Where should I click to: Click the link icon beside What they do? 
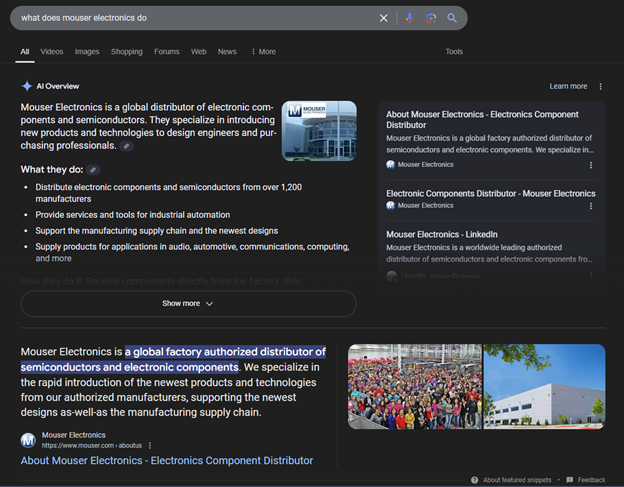tap(93, 170)
